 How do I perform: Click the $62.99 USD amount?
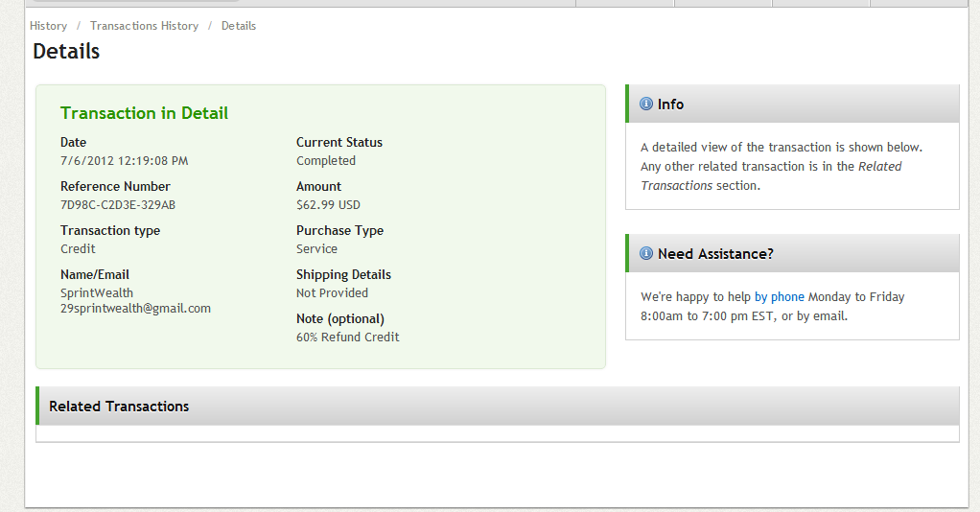coord(328,205)
